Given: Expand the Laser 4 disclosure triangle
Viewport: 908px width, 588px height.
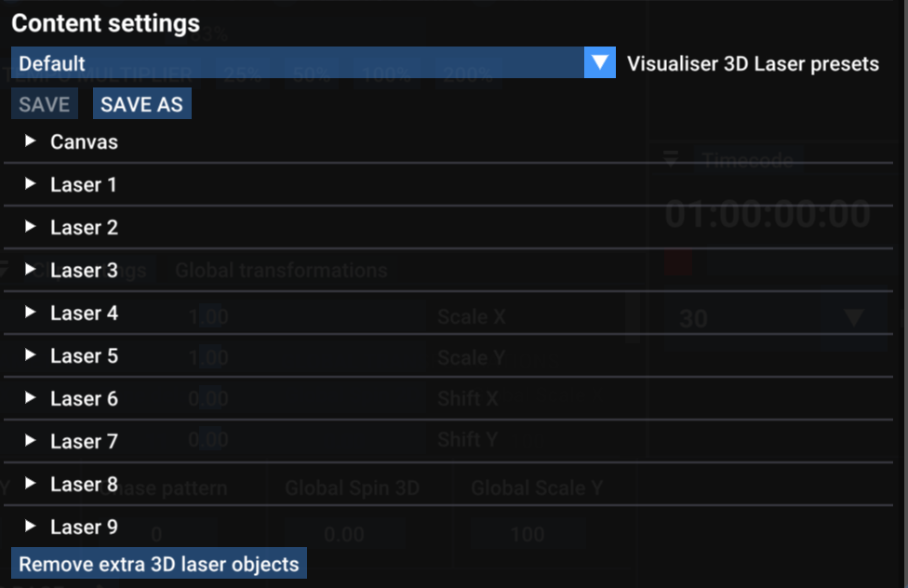Looking at the screenshot, I should tap(31, 313).
